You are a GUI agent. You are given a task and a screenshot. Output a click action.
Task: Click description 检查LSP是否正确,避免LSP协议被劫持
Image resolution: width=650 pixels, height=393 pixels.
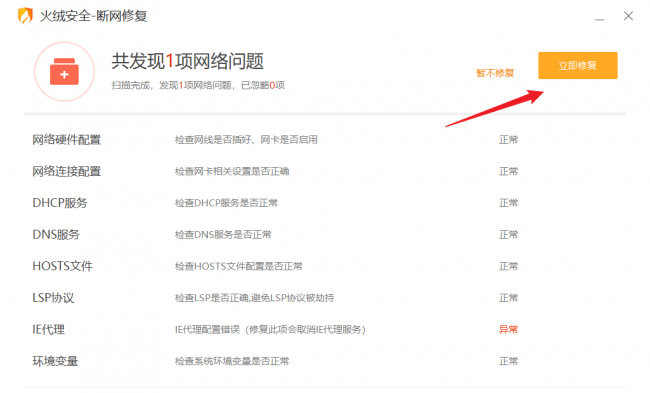coord(255,298)
